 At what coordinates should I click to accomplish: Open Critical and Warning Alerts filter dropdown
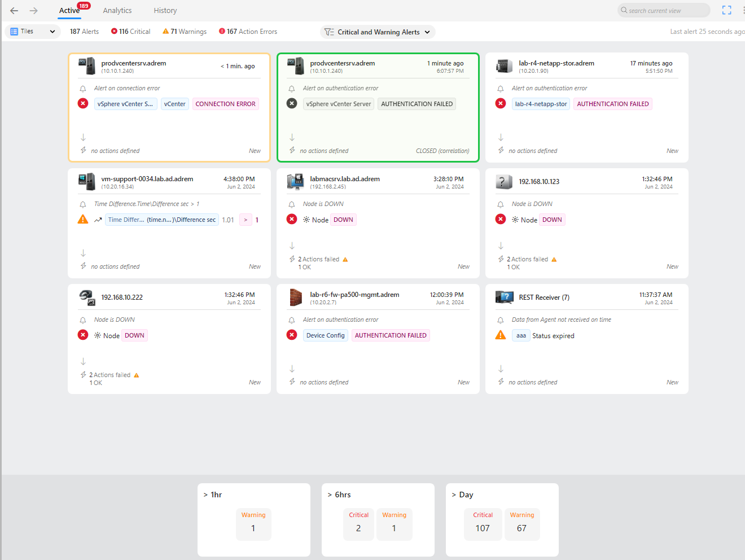pos(378,32)
